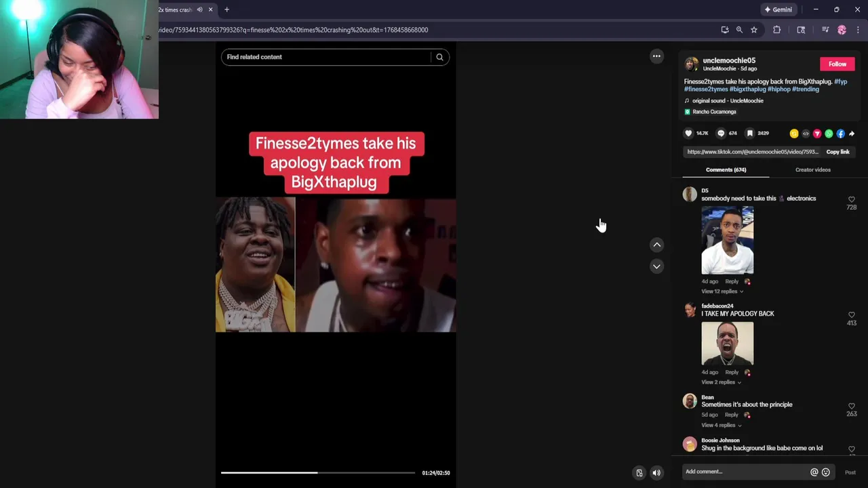Like D5's comment

point(852,200)
